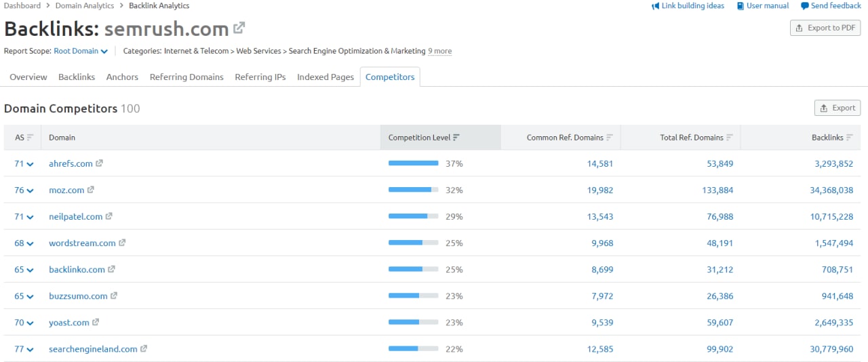Select the Competitors tab

(x=390, y=77)
